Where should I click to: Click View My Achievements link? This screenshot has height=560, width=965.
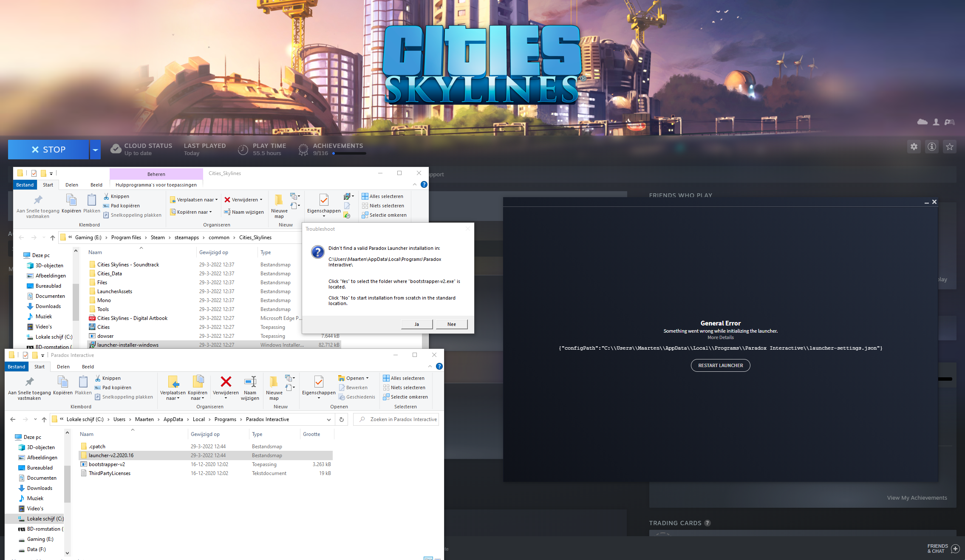pyautogui.click(x=917, y=498)
